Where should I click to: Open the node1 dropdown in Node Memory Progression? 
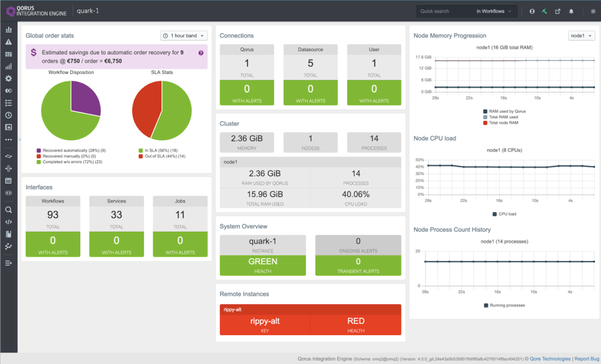[581, 36]
